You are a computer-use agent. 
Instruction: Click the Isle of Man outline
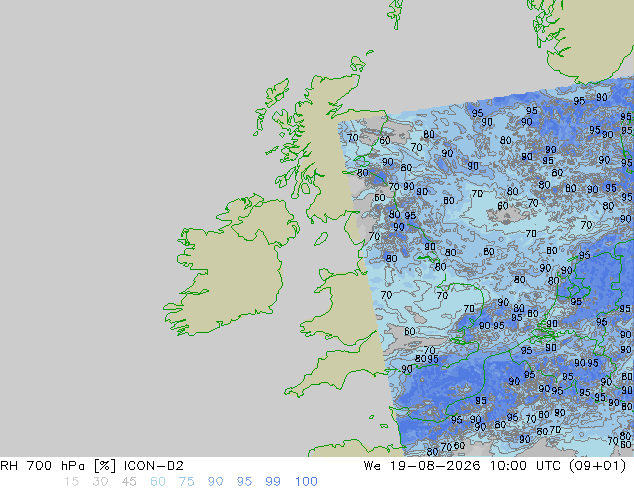(321, 239)
